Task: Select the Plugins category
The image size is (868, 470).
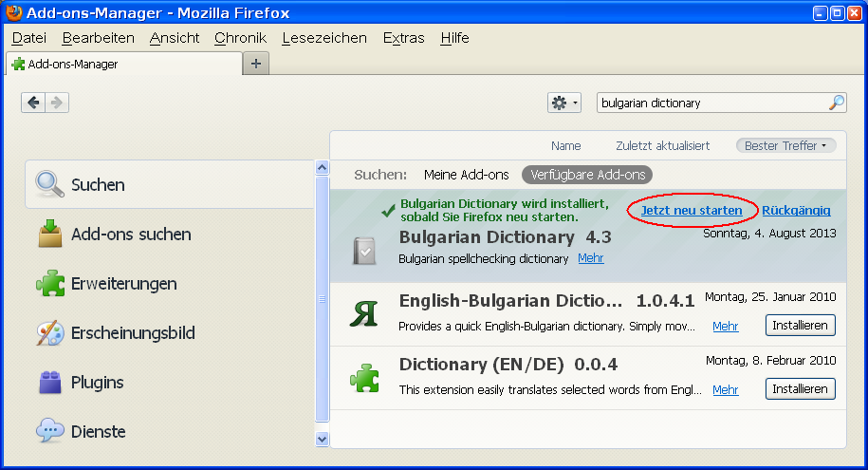Action: tap(97, 383)
